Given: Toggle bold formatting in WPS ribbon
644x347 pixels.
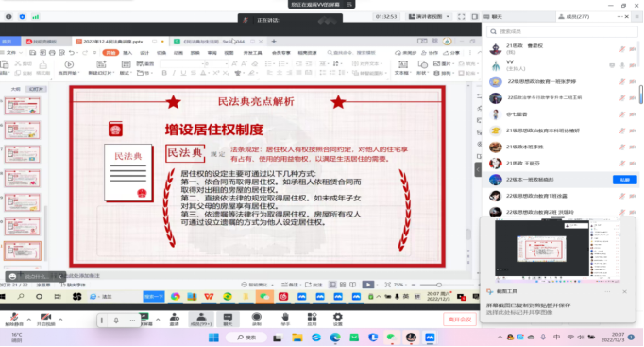Looking at the screenshot, I should [164, 73].
